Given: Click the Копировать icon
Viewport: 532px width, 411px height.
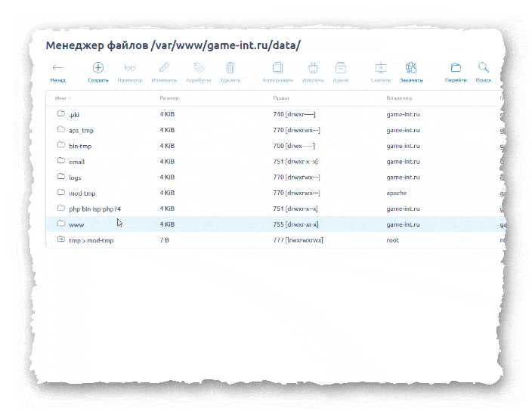Looking at the screenshot, I should click(277, 67).
